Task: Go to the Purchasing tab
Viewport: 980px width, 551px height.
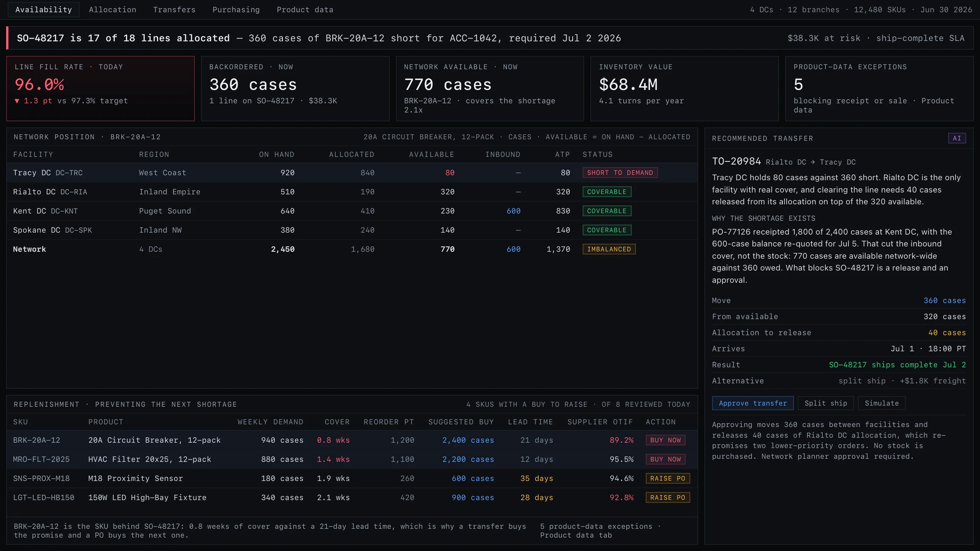Action: tap(236, 10)
